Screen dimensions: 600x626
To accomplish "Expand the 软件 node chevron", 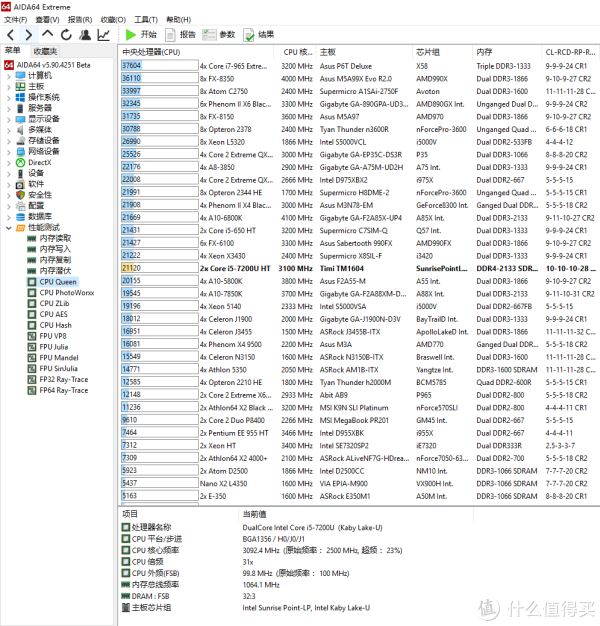I will pos(9,184).
